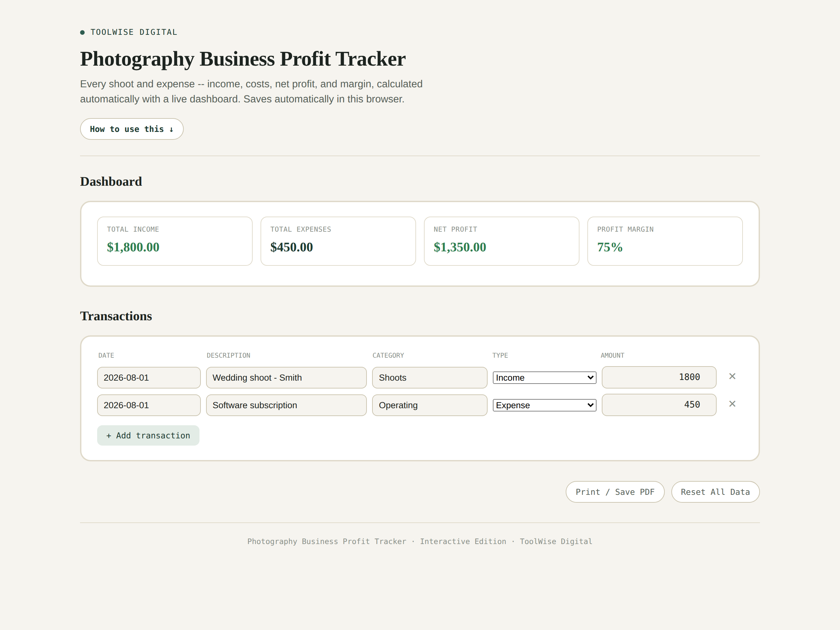
Task: Click the DESCRIPTION column header
Action: coord(228,355)
